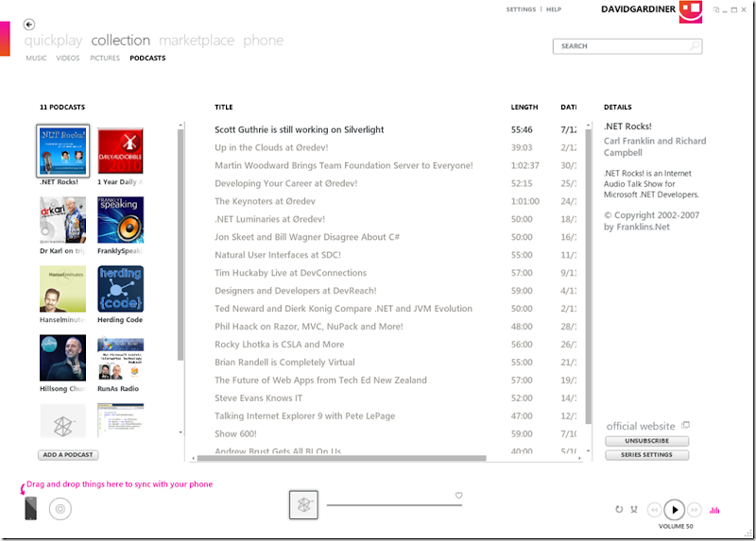
Task: Open HELP link
Action: [x=554, y=9]
